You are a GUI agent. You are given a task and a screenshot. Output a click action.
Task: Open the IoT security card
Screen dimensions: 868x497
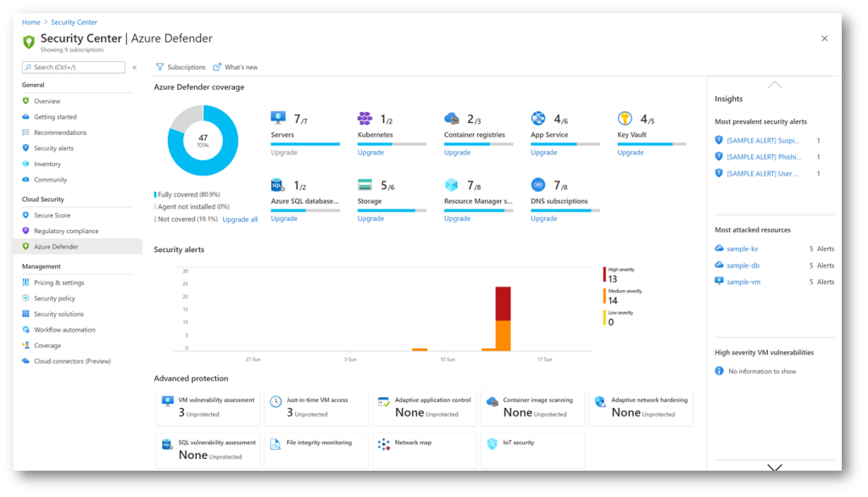[x=532, y=450]
